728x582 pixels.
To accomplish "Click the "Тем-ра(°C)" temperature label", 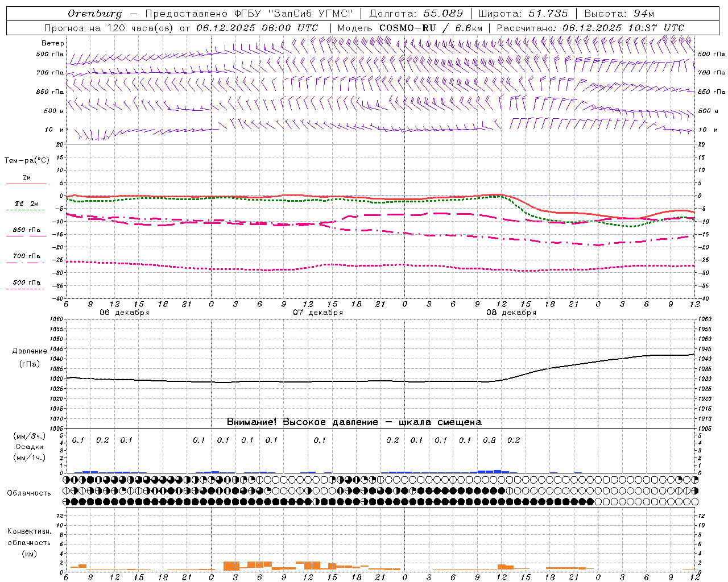I will click(x=27, y=161).
